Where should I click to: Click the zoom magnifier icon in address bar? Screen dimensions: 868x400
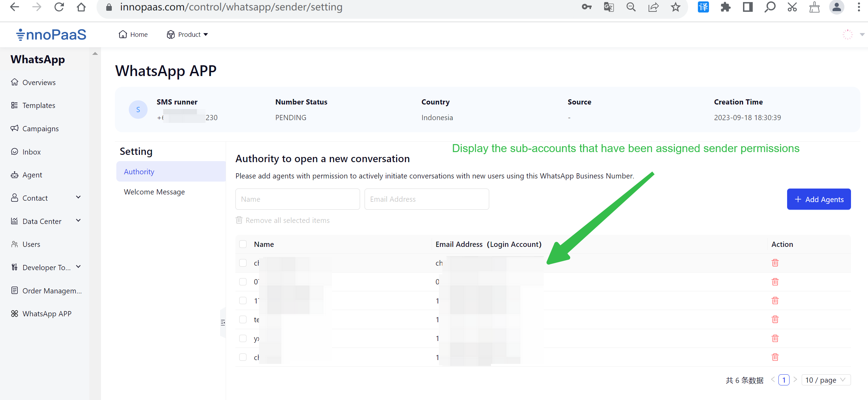click(631, 7)
